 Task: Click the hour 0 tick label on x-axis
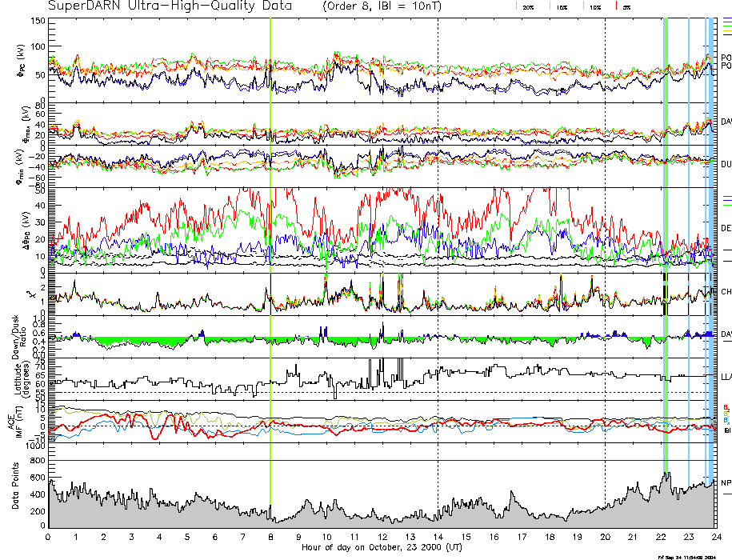point(49,537)
